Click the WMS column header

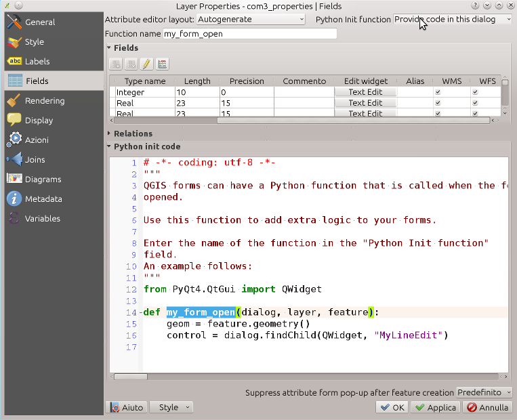(x=452, y=81)
